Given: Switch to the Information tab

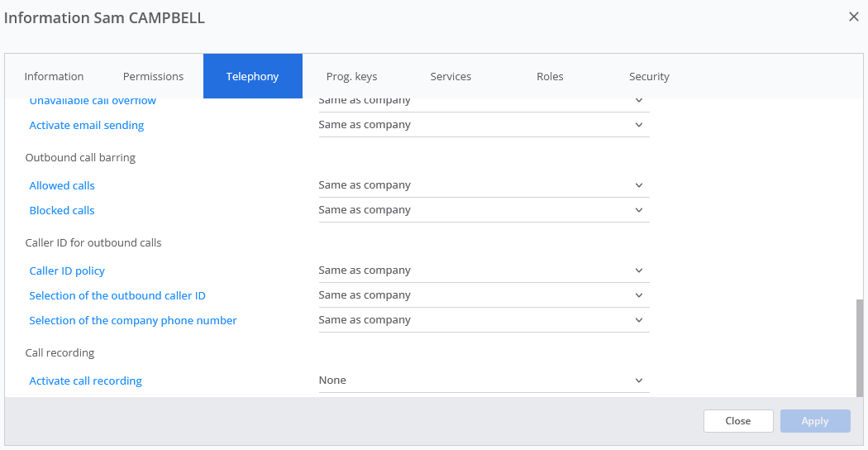Looking at the screenshot, I should pyautogui.click(x=54, y=76).
